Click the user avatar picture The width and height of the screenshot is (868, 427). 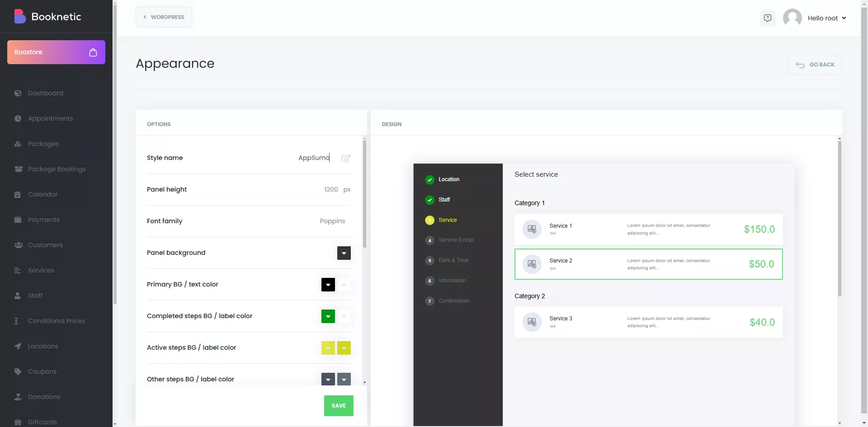[x=792, y=18]
